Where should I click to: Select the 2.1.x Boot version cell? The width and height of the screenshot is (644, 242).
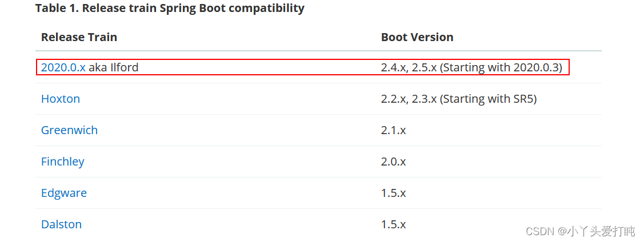393,130
